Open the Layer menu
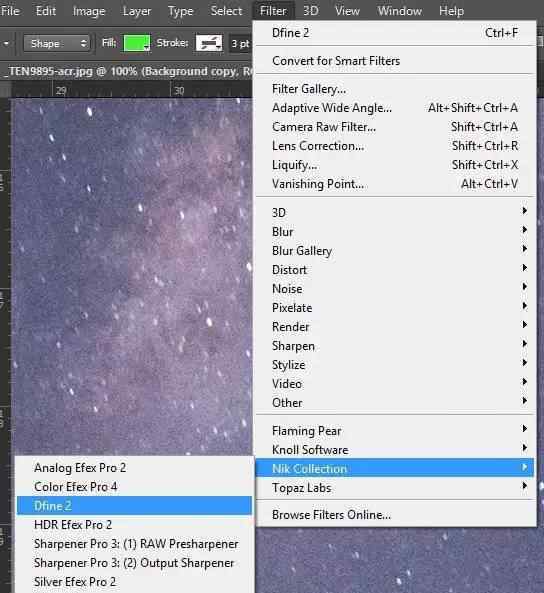Viewport: 544px width, 593px height. [x=137, y=11]
